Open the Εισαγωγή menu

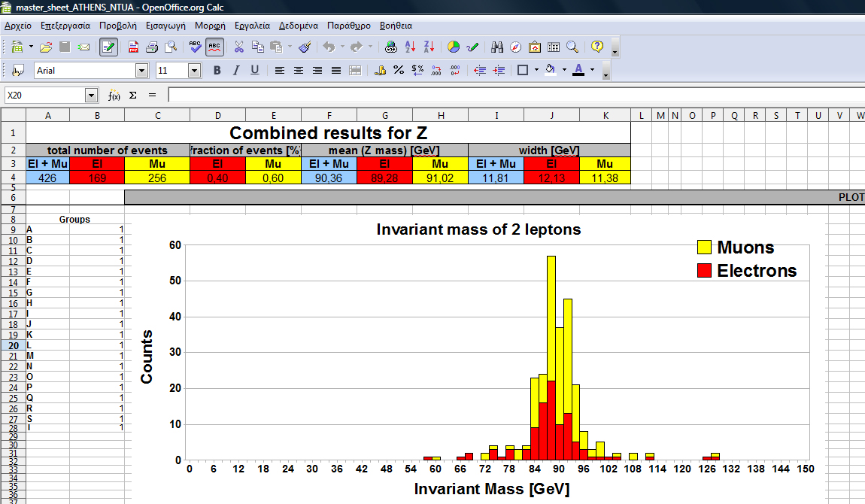(x=165, y=26)
